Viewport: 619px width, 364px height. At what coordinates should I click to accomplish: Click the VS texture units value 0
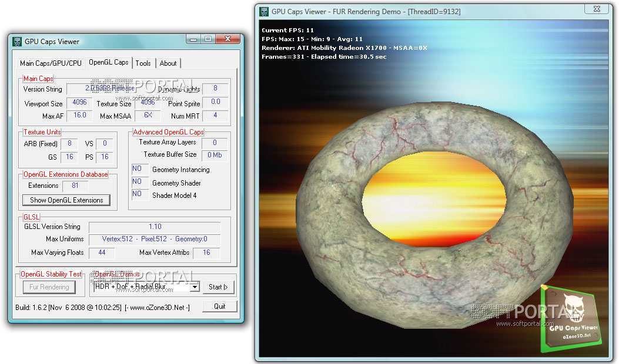tap(105, 144)
